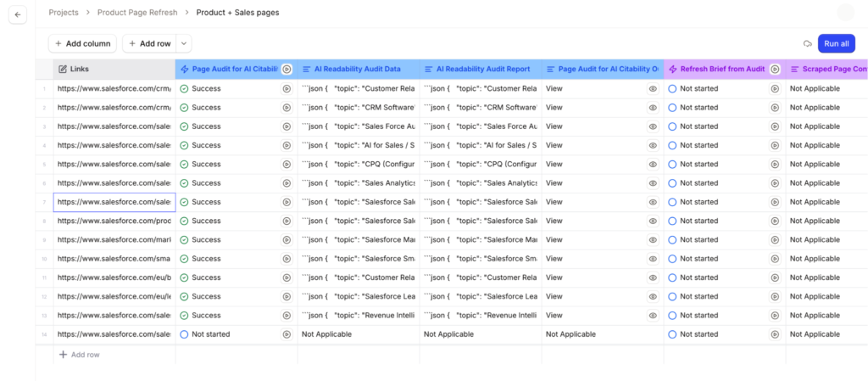Click Not started Refresh Brief status in row 7

click(693, 202)
